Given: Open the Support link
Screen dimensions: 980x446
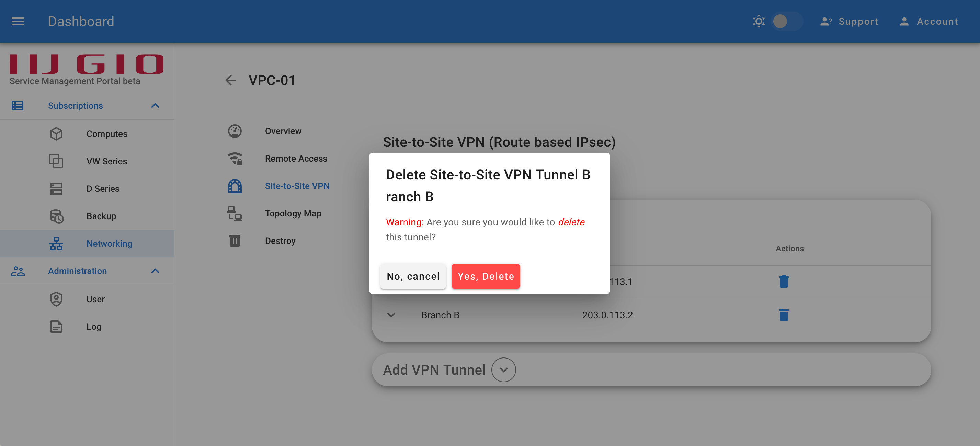Looking at the screenshot, I should 849,21.
